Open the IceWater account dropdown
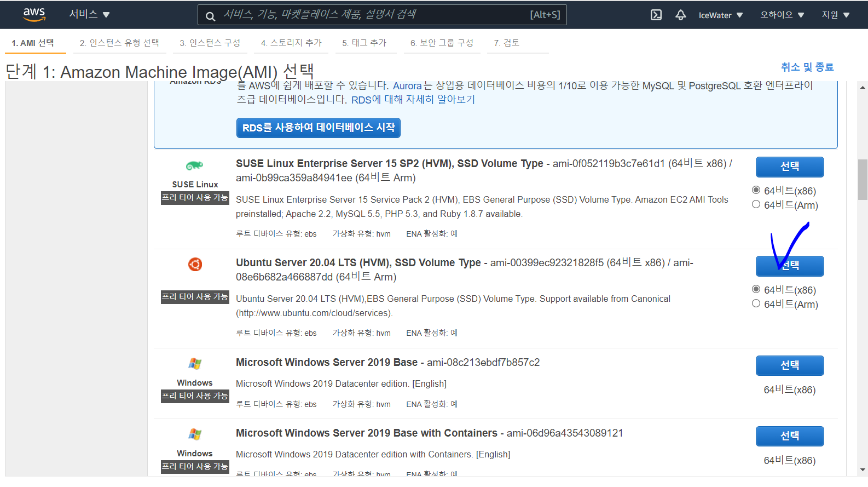868x487 pixels. (x=720, y=15)
